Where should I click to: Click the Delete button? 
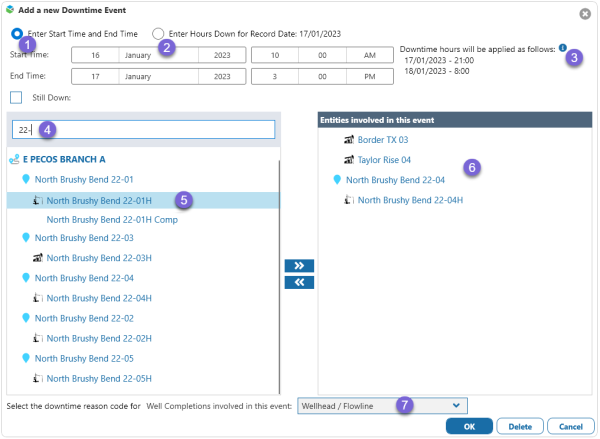[x=520, y=425]
